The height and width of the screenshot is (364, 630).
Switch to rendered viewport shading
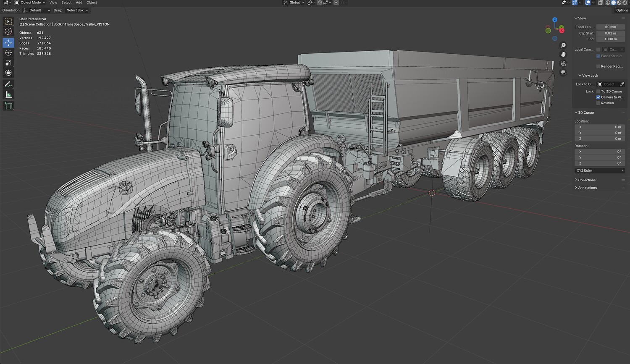pyautogui.click(x=625, y=3)
